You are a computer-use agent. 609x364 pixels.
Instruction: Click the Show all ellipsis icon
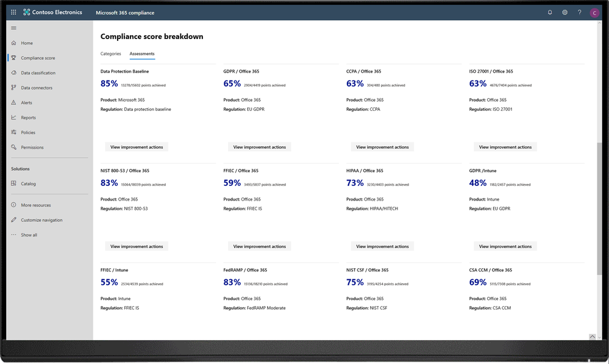[x=14, y=235]
